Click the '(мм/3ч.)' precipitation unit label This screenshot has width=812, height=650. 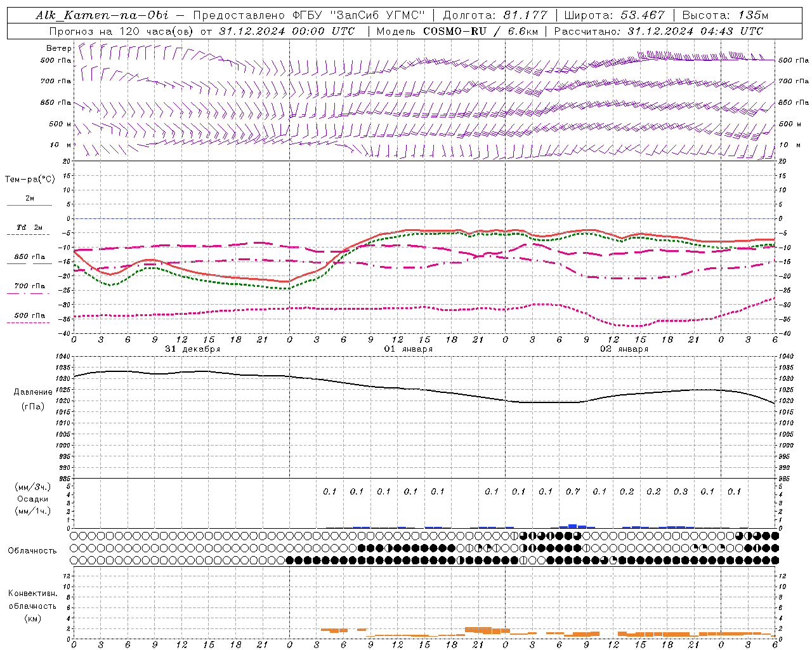[33, 487]
